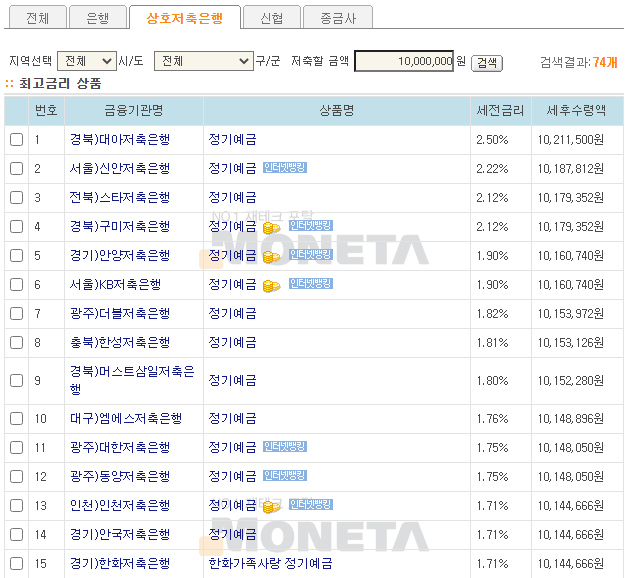Click coin icon in 서울)KB저축은행 row
This screenshot has width=627, height=578.
[x=272, y=286]
